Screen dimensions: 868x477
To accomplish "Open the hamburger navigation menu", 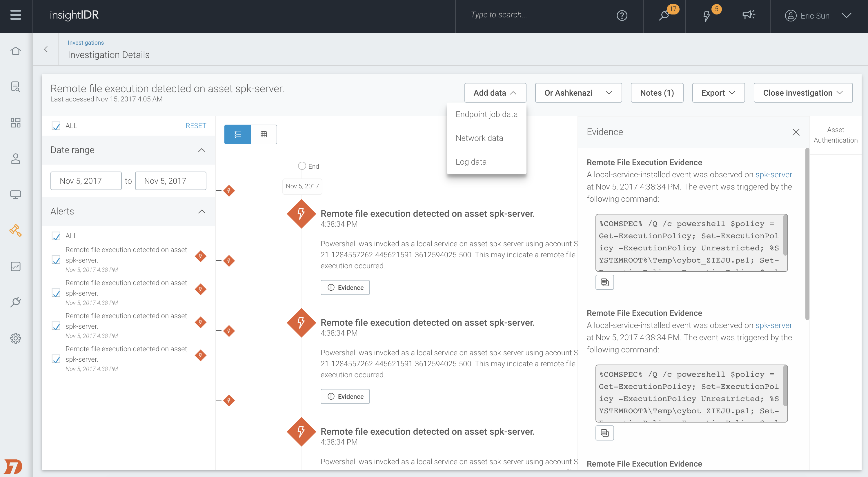I will click(15, 15).
